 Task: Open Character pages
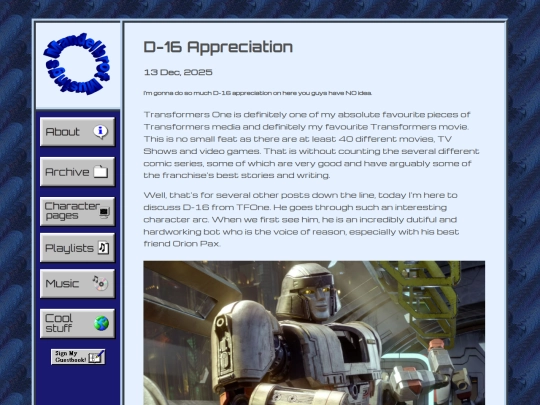point(77,211)
